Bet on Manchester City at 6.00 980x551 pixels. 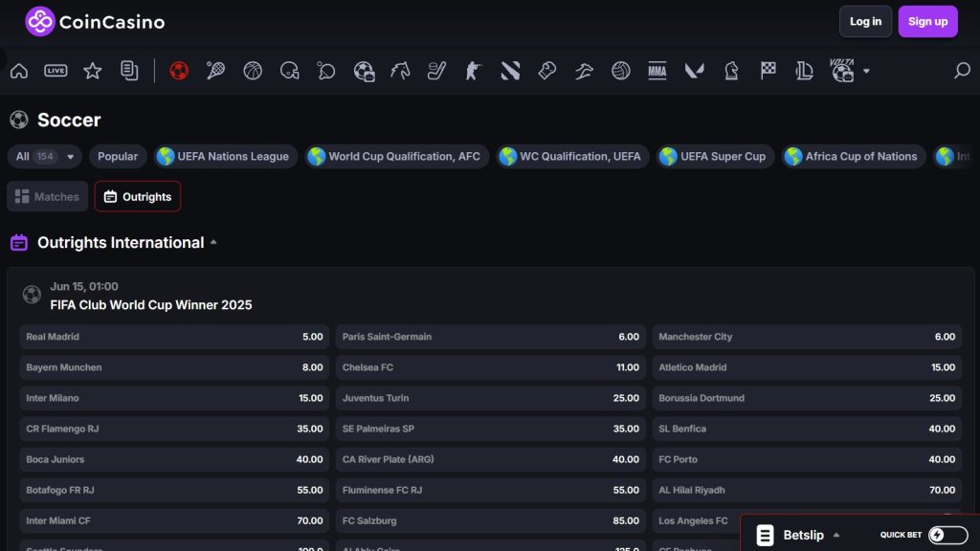pyautogui.click(x=807, y=337)
